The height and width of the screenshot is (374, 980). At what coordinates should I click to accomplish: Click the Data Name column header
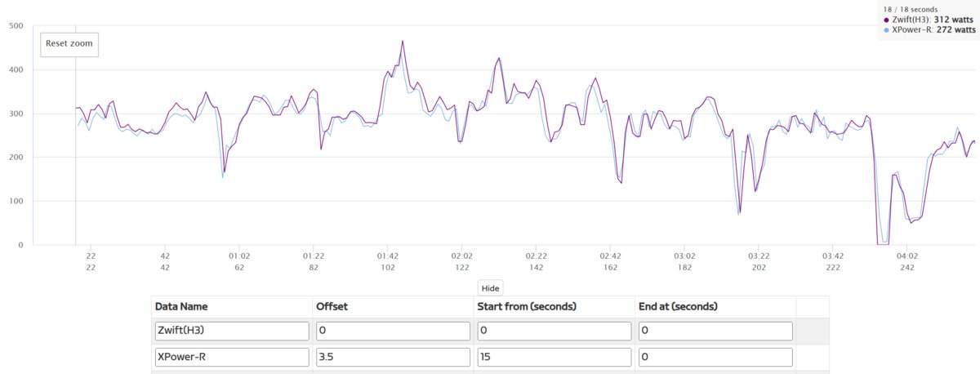(181, 307)
